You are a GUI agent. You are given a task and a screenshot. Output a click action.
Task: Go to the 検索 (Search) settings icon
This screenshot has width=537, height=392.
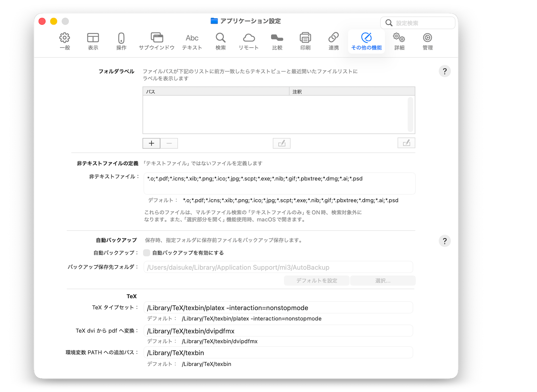pos(220,41)
